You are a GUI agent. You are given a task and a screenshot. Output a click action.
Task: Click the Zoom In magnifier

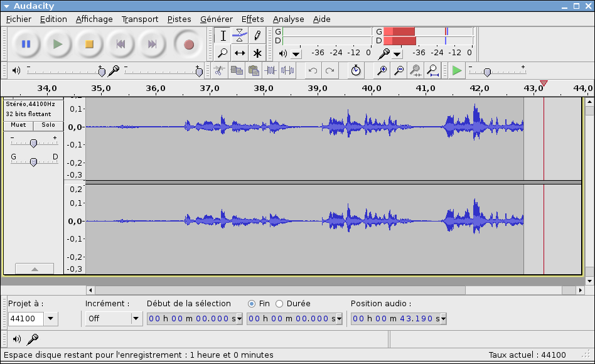pos(382,70)
